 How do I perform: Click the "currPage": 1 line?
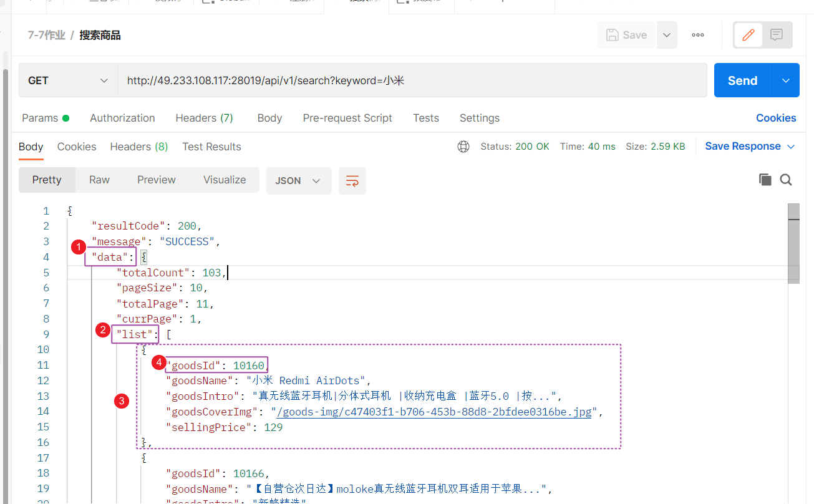159,319
